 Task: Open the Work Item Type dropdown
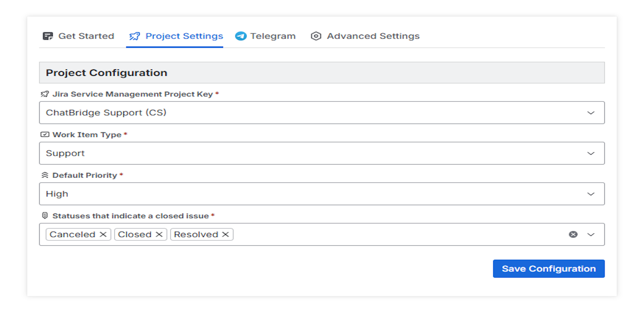coord(591,153)
